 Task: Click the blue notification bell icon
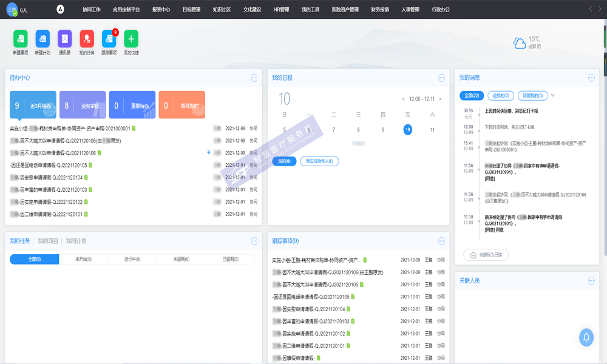(586, 337)
